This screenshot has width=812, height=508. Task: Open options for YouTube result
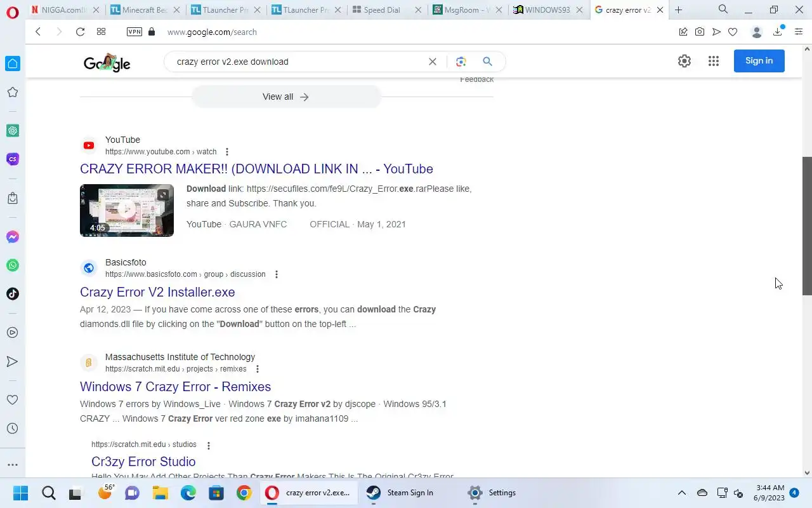[227, 152]
